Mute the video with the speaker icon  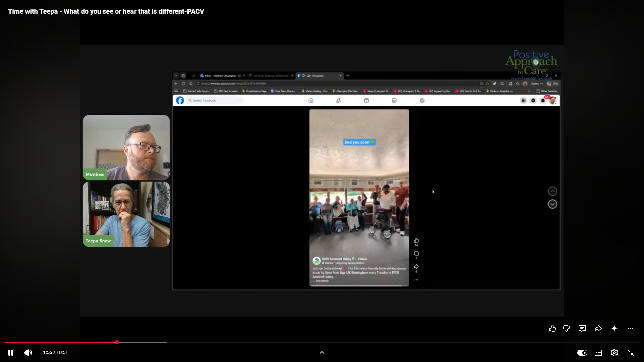pyautogui.click(x=28, y=352)
